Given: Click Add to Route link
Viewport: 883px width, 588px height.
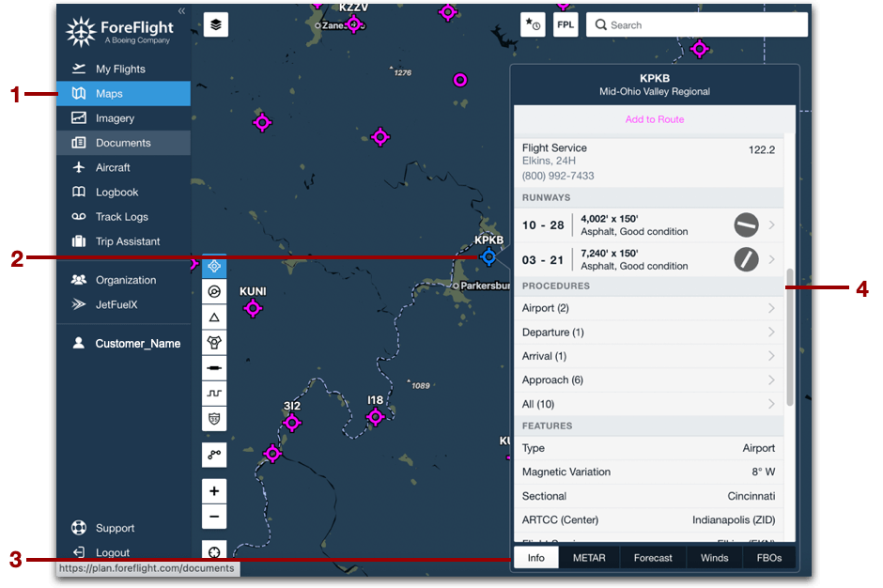Looking at the screenshot, I should tap(655, 119).
